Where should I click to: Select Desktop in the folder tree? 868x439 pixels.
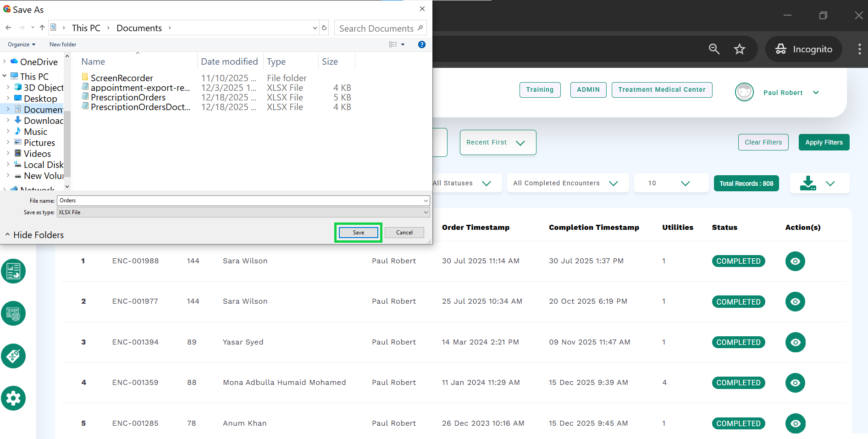(40, 99)
